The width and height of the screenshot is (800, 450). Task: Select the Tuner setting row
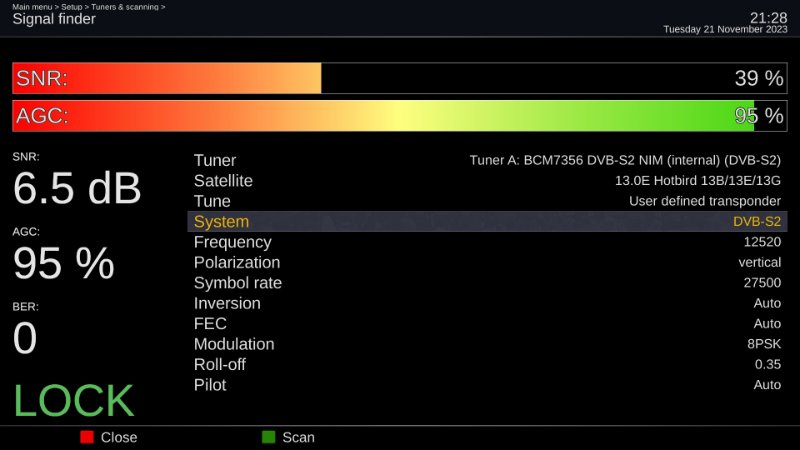[x=487, y=160]
